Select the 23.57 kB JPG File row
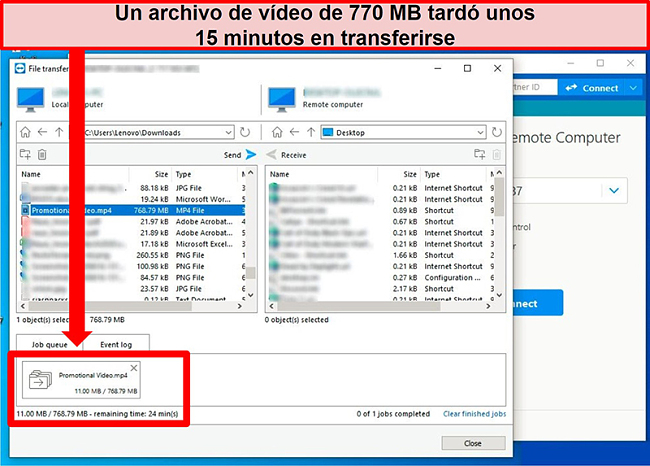The height and width of the screenshot is (466, 650). (133, 289)
